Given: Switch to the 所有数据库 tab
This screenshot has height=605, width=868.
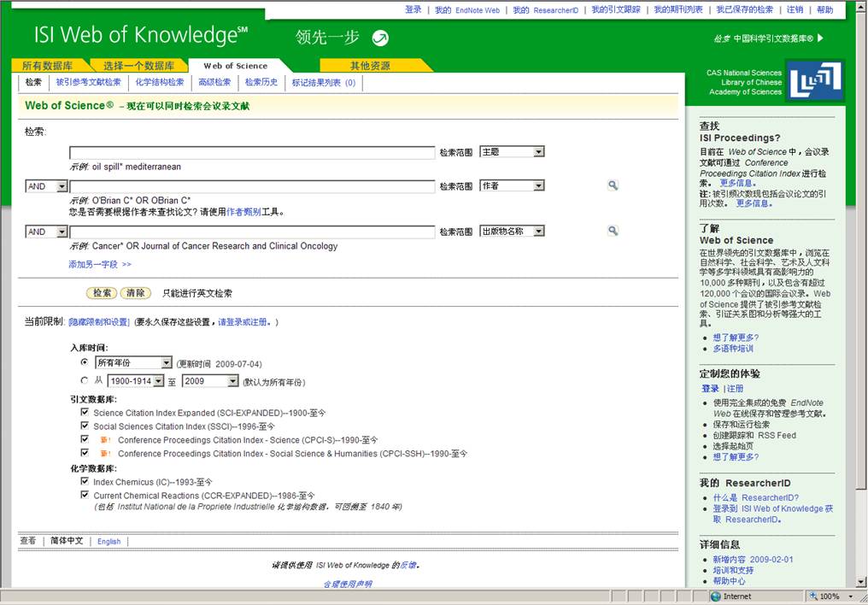Looking at the screenshot, I should tap(47, 66).
